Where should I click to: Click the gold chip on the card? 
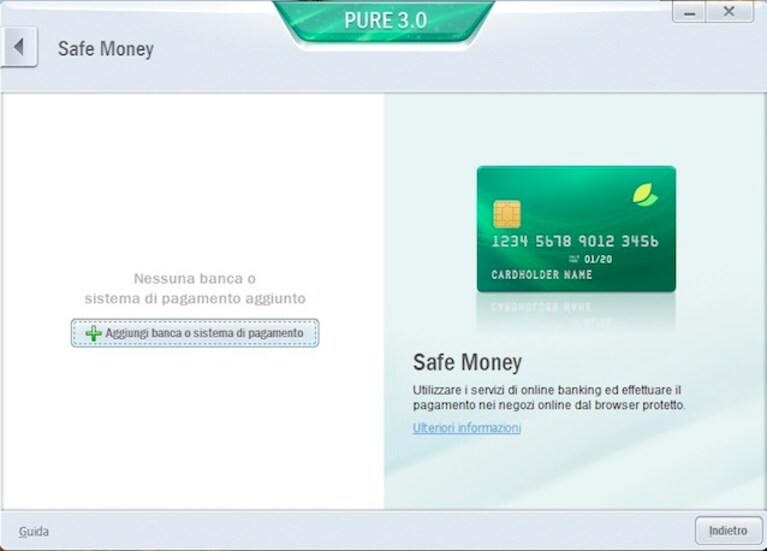(507, 214)
